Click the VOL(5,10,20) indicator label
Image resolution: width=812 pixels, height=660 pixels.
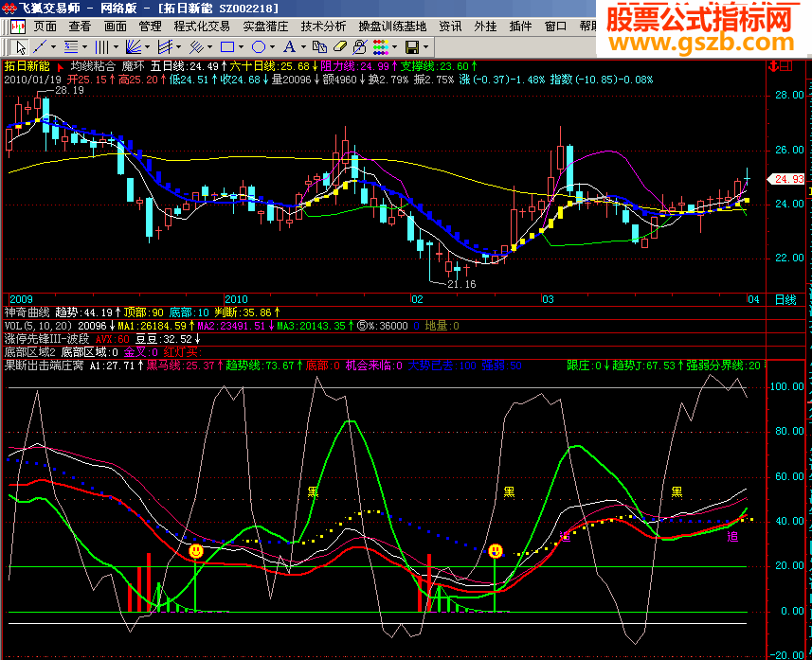tap(39, 326)
